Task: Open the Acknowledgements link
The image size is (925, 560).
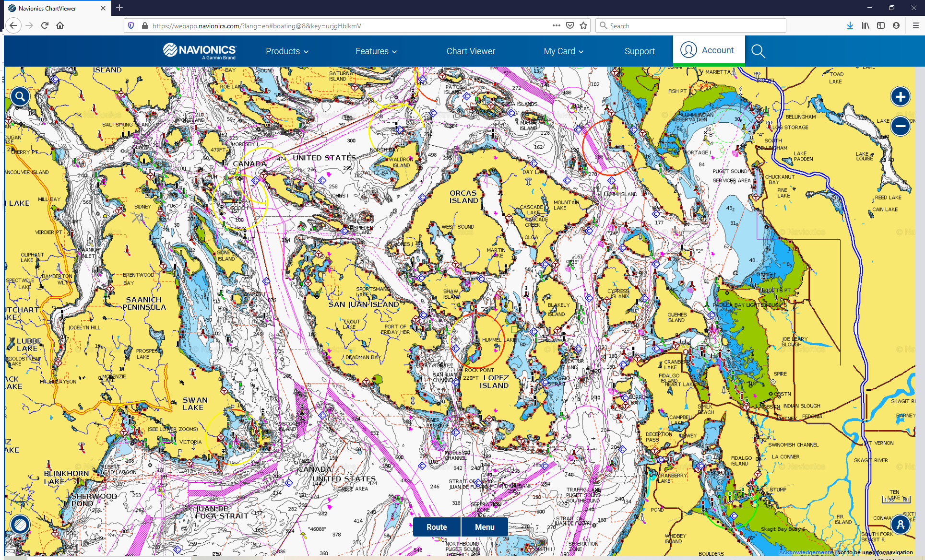Action: [805, 552]
